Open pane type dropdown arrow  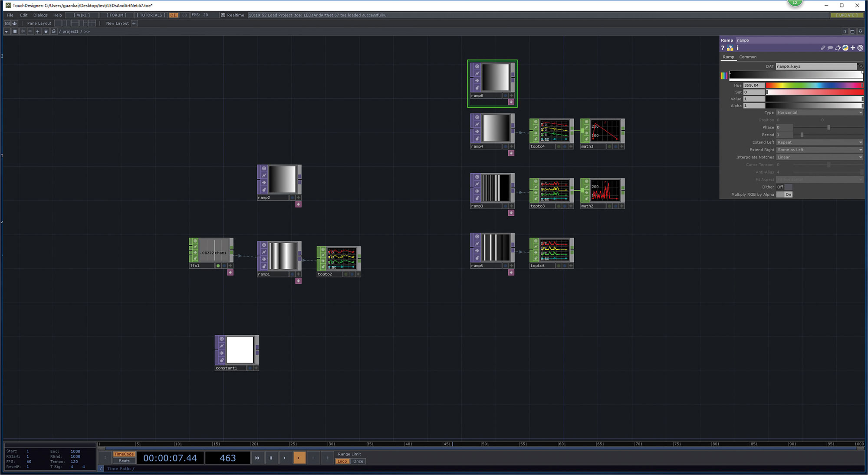[7, 32]
